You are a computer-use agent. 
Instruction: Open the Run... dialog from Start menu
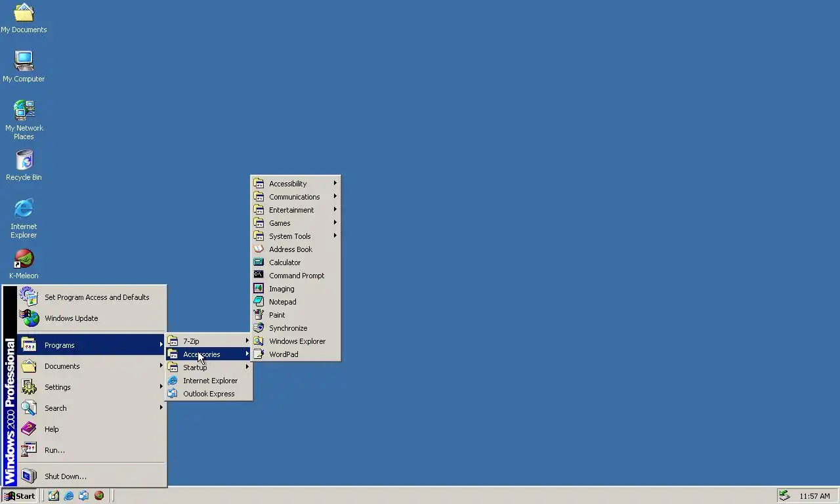click(92, 450)
